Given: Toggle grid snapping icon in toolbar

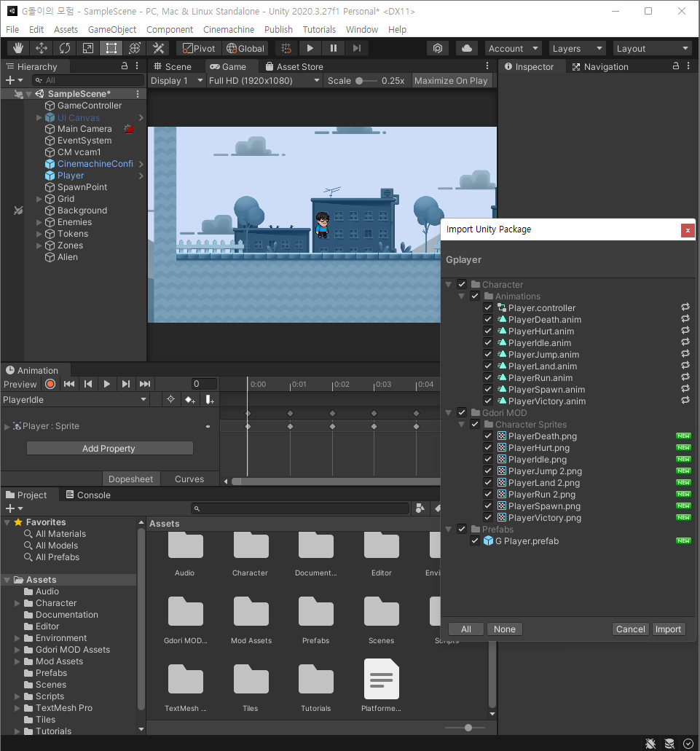Looking at the screenshot, I should tap(286, 48).
